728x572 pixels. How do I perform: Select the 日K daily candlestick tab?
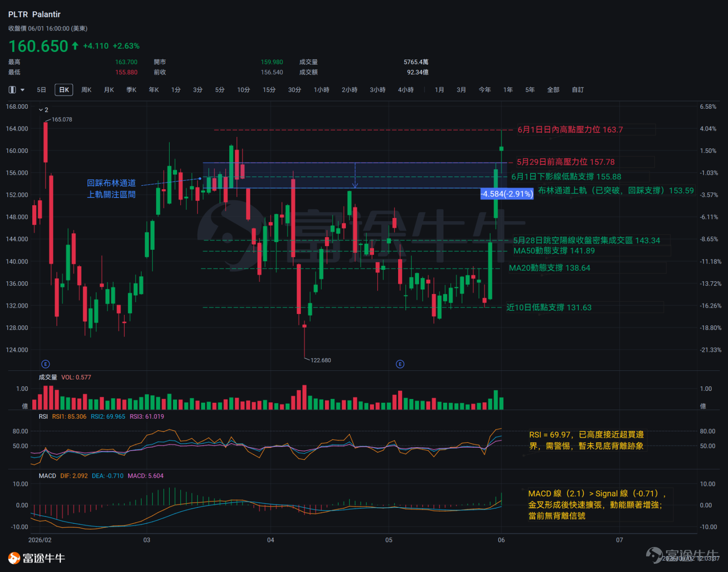click(x=64, y=90)
